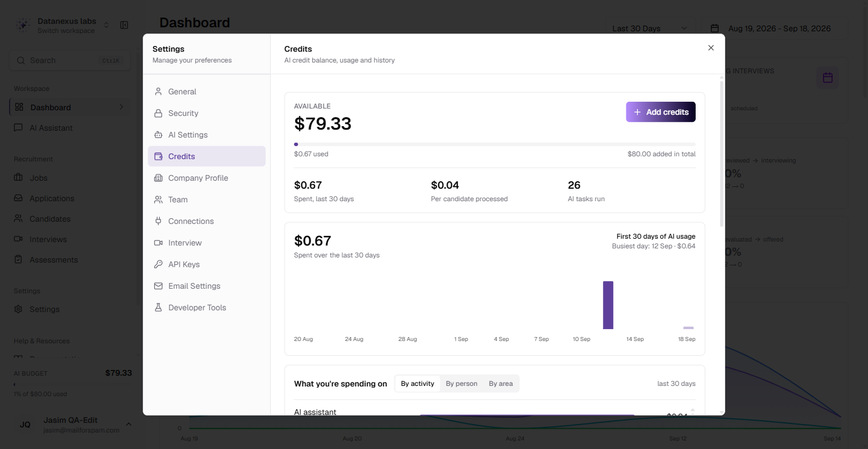Click Dashboard grid icon in sidebar
This screenshot has width=868, height=449.
click(19, 107)
